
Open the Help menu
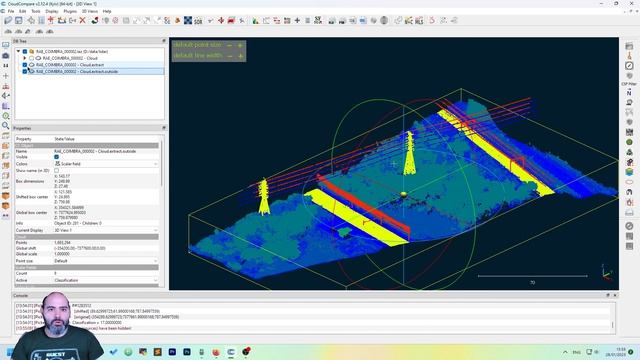click(107, 11)
